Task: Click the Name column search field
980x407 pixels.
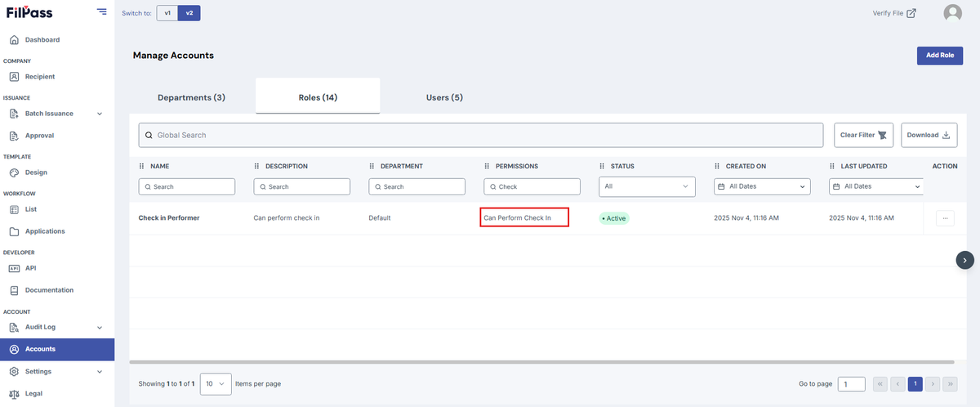Action: (x=187, y=186)
